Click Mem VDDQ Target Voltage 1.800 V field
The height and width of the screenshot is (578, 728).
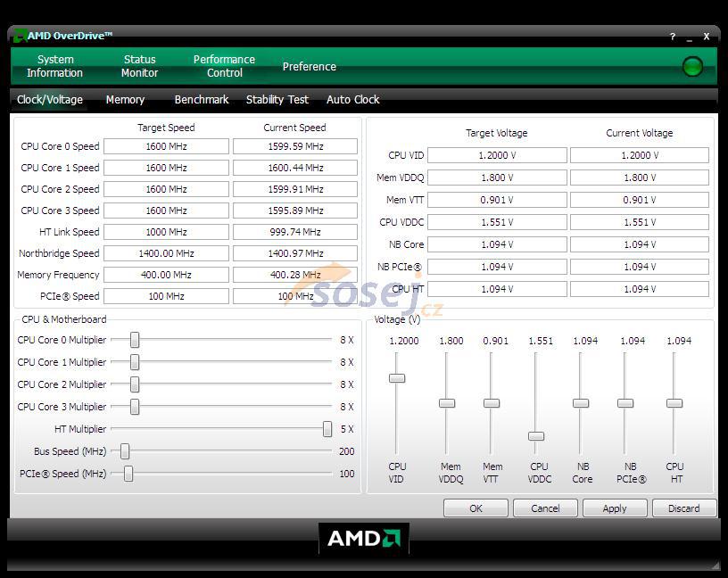[497, 178]
